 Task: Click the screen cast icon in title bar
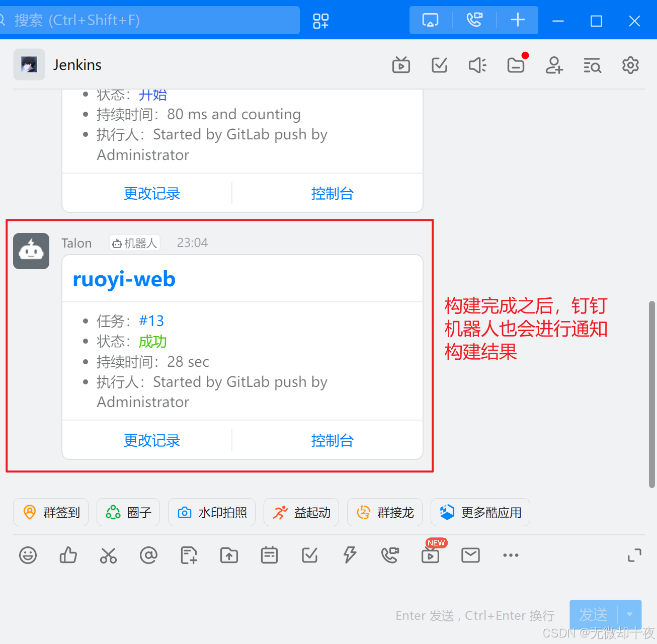pyautogui.click(x=430, y=20)
